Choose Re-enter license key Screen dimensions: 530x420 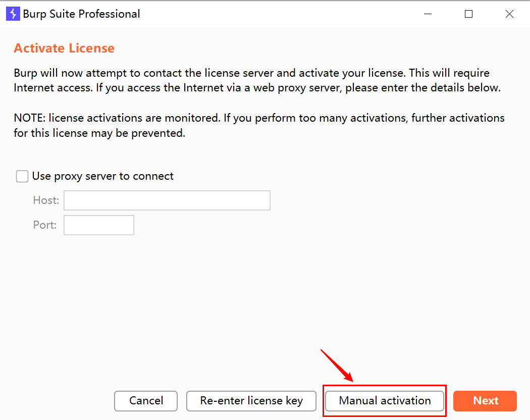click(251, 401)
